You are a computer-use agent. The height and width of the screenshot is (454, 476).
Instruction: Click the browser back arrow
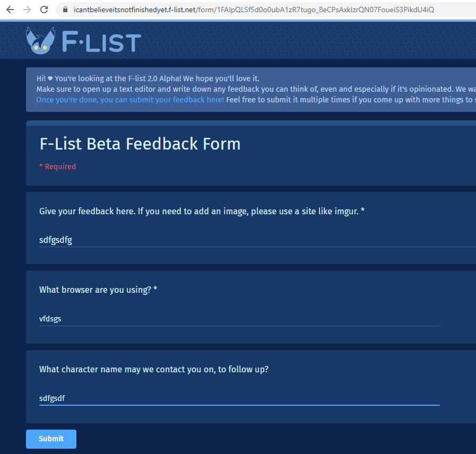(10, 9)
